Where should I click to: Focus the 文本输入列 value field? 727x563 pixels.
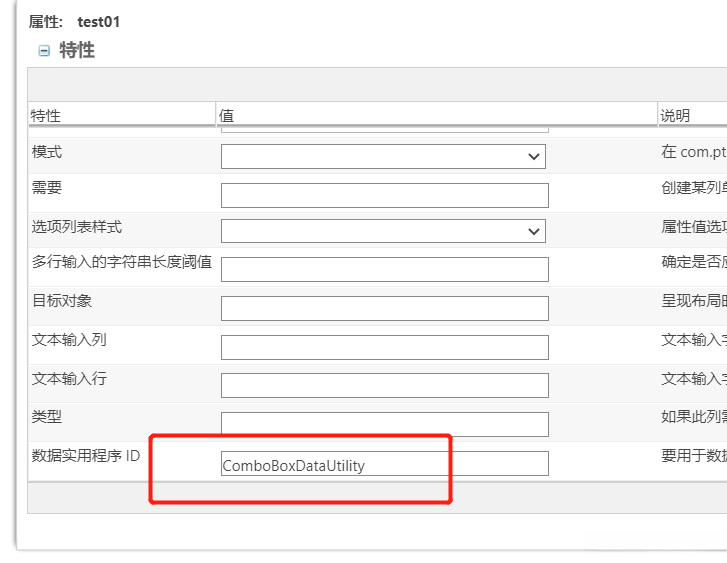[384, 347]
